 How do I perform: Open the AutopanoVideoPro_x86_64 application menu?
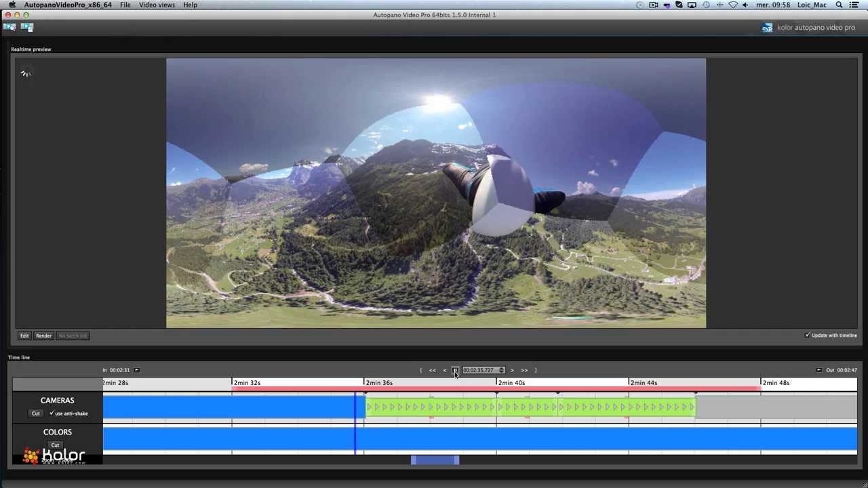68,5
